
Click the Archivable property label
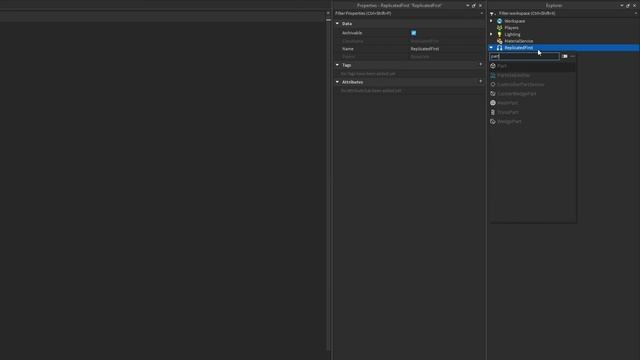[x=352, y=33]
